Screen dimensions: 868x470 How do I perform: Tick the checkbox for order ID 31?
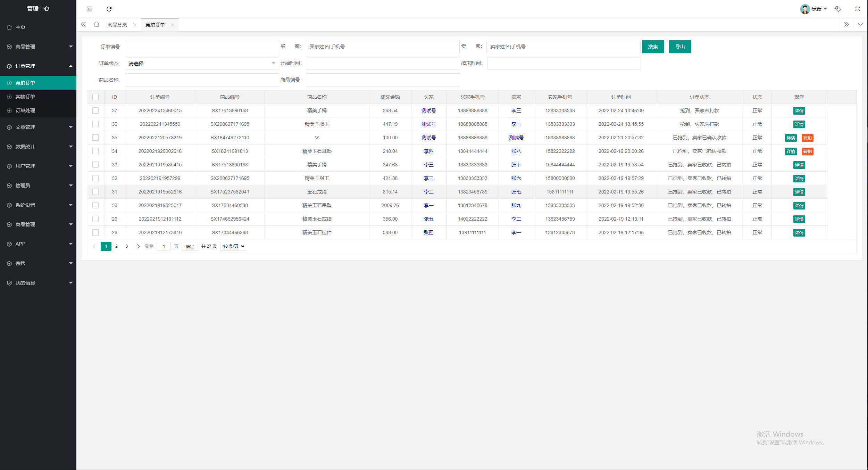coord(95,192)
